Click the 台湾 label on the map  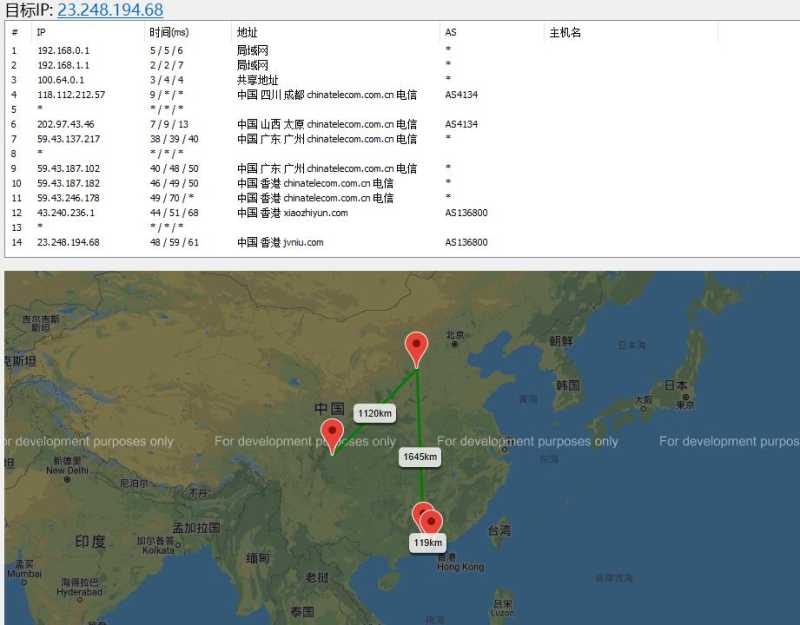tap(499, 531)
